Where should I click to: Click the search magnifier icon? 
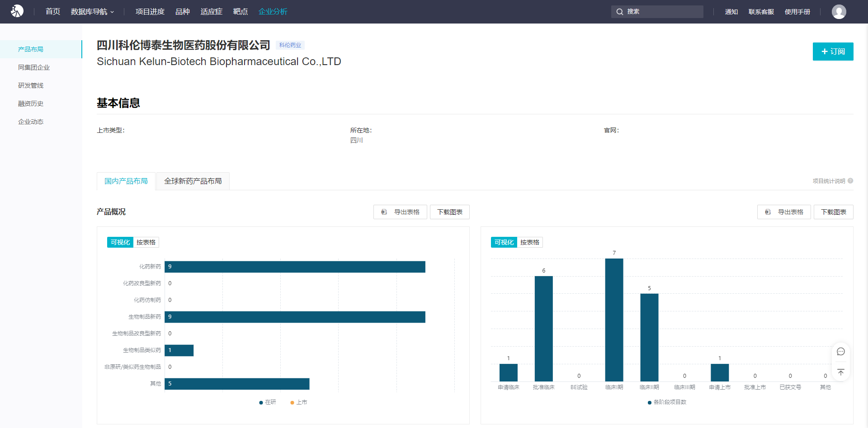coord(620,12)
